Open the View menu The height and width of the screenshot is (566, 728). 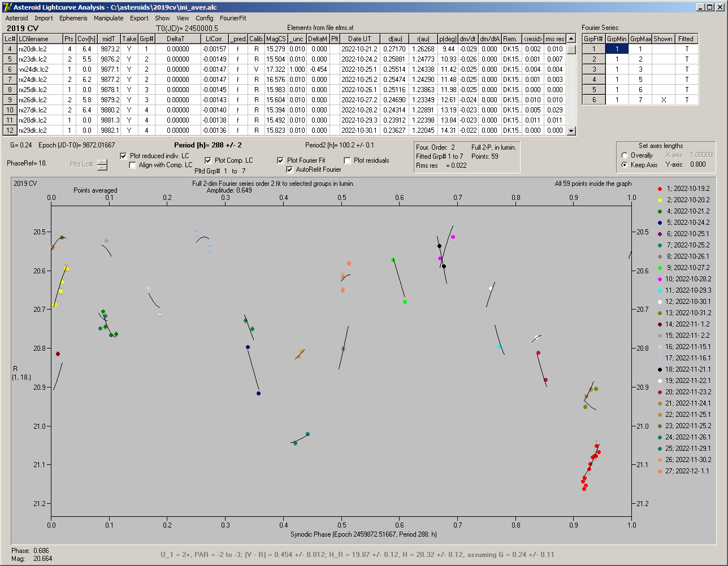(x=183, y=18)
